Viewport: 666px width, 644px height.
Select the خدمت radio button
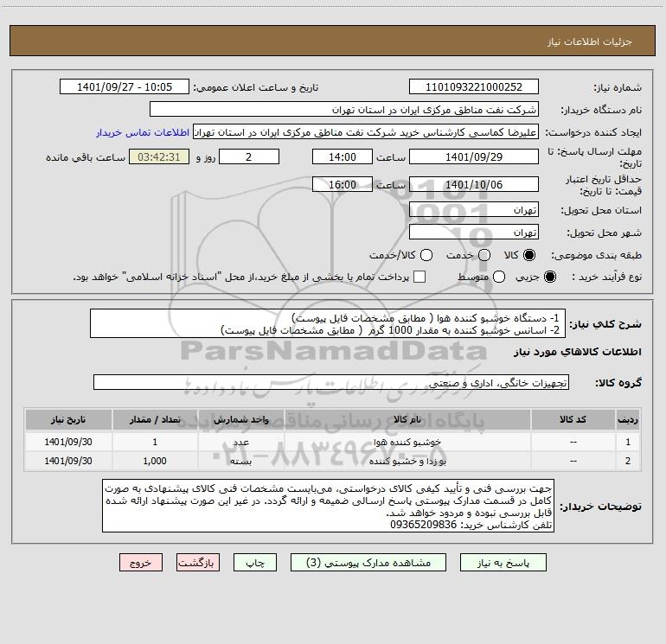[x=484, y=255]
